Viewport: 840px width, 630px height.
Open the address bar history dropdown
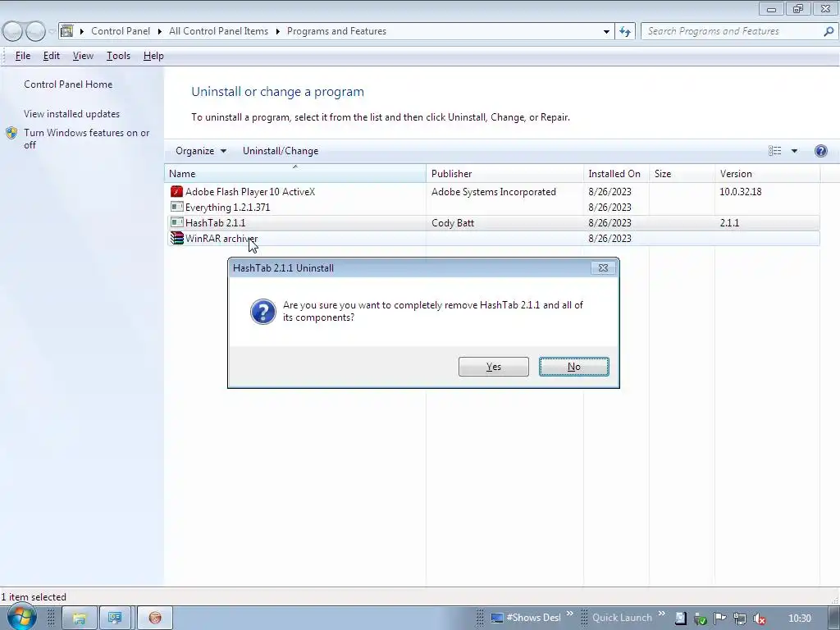(606, 31)
